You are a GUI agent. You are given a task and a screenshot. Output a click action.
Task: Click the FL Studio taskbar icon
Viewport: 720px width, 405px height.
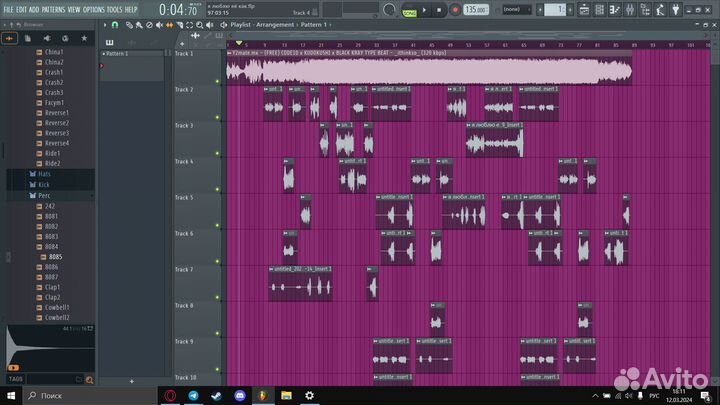pos(262,396)
